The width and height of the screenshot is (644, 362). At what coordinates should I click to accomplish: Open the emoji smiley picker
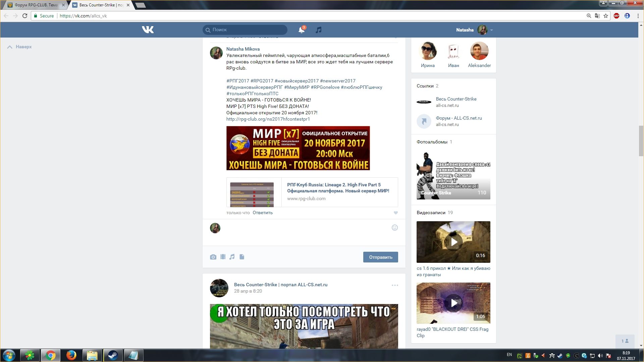click(395, 228)
